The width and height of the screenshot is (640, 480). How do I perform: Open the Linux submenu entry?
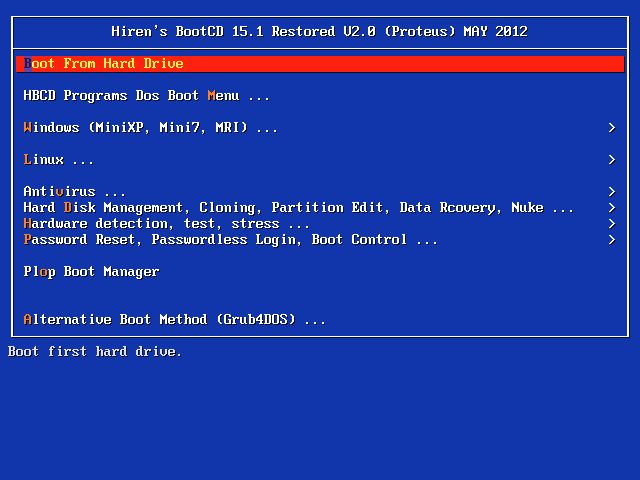click(x=320, y=160)
